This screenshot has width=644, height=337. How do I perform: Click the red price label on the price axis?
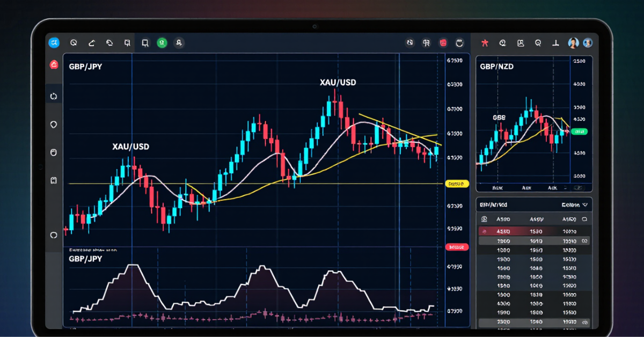tap(457, 247)
